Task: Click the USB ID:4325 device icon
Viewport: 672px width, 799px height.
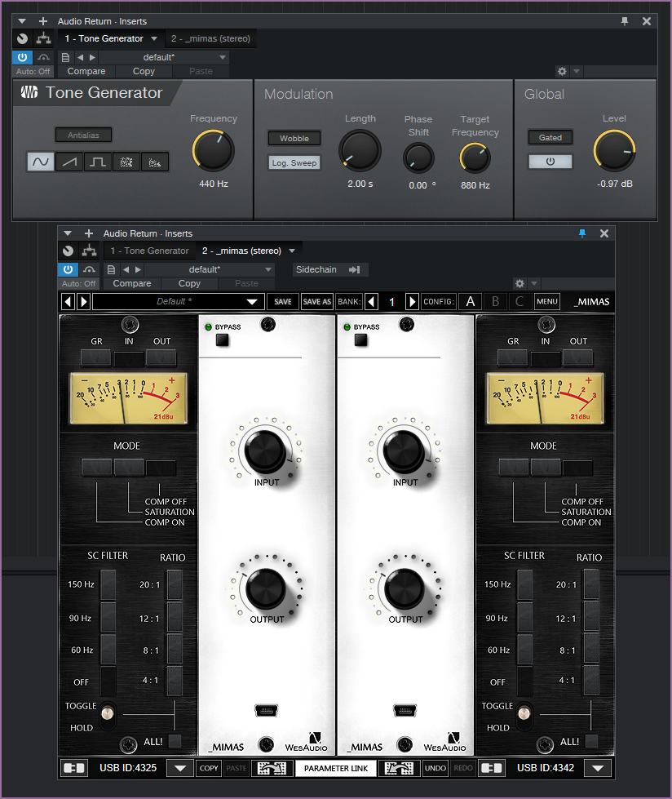Action: (x=74, y=768)
